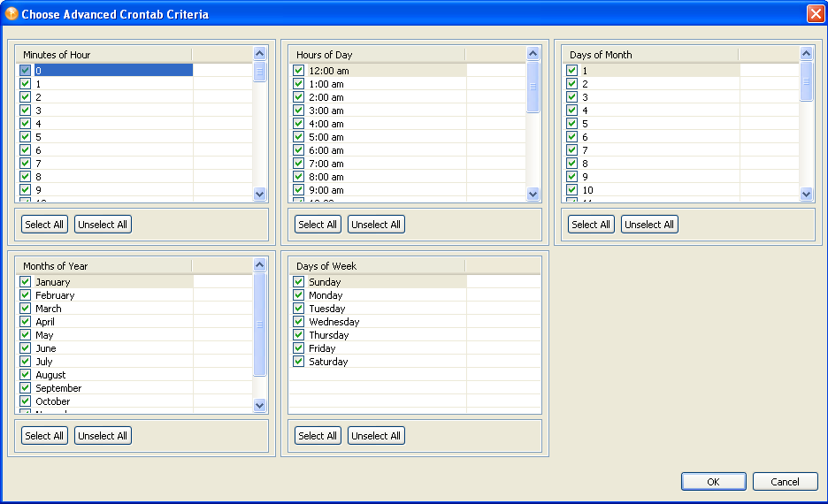This screenshot has width=828, height=504.
Task: Select the October row
Action: (134, 401)
